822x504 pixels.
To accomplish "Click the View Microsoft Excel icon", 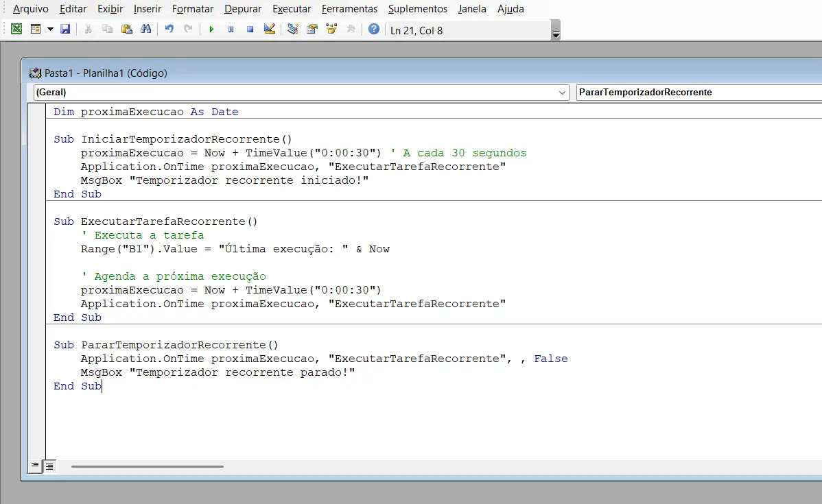I will point(16,29).
